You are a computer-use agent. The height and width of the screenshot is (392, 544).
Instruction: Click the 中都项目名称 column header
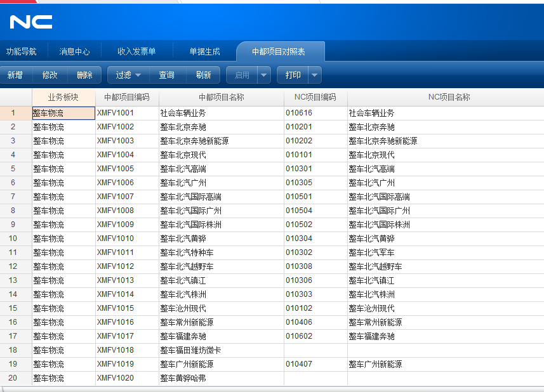click(222, 98)
